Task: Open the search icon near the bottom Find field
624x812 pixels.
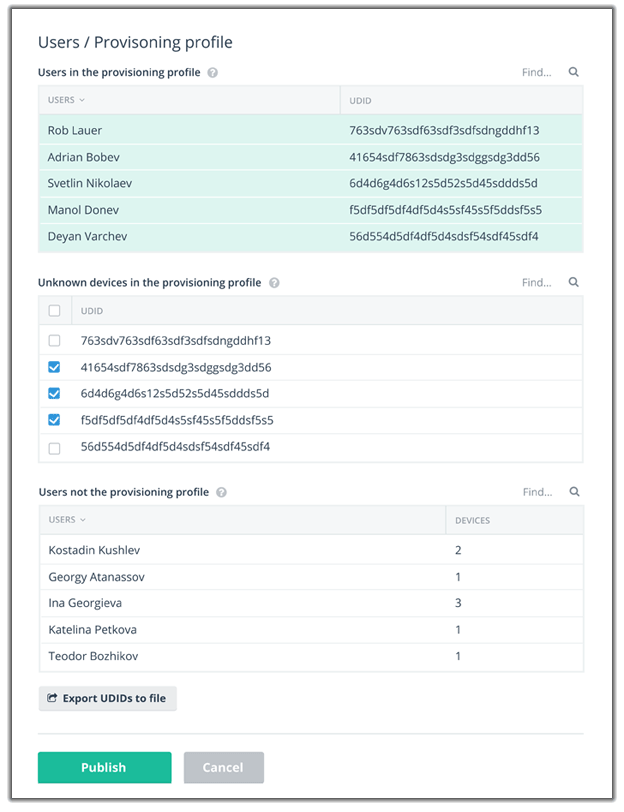Action: pyautogui.click(x=572, y=491)
